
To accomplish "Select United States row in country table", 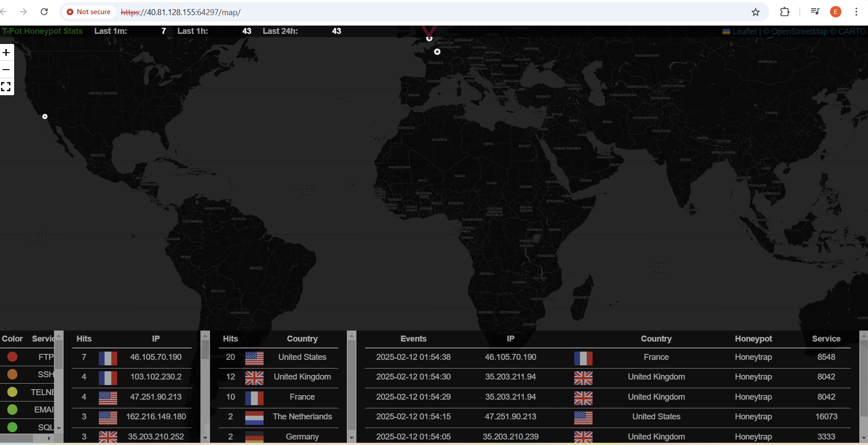I will point(278,357).
